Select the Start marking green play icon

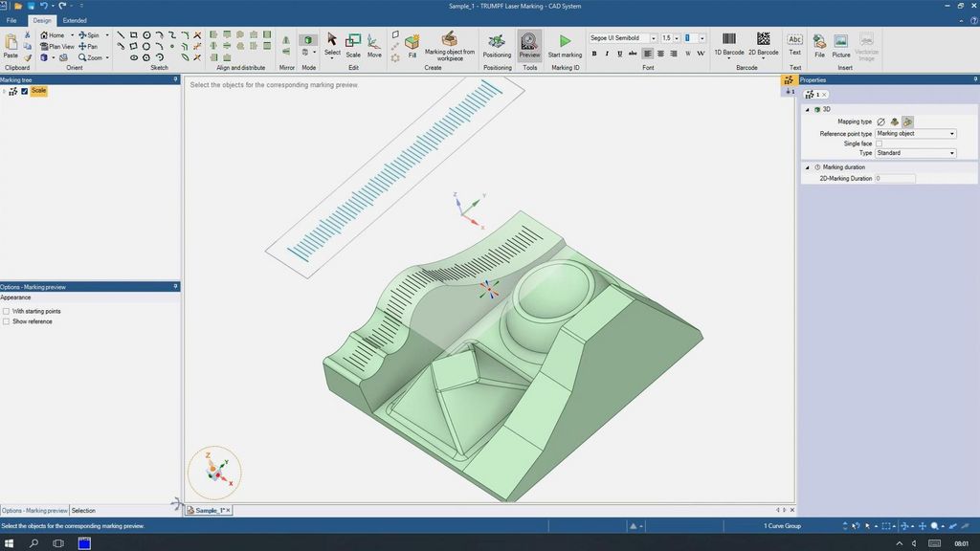[x=565, y=42]
